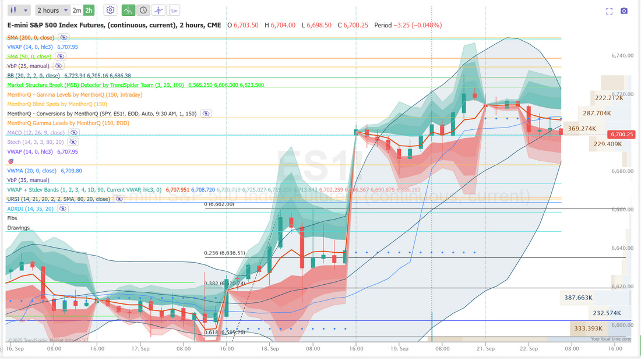Viewport: 641px width, 364px height.
Task: Expand the 2 hours timeframe dropdown
Action: coord(52,10)
